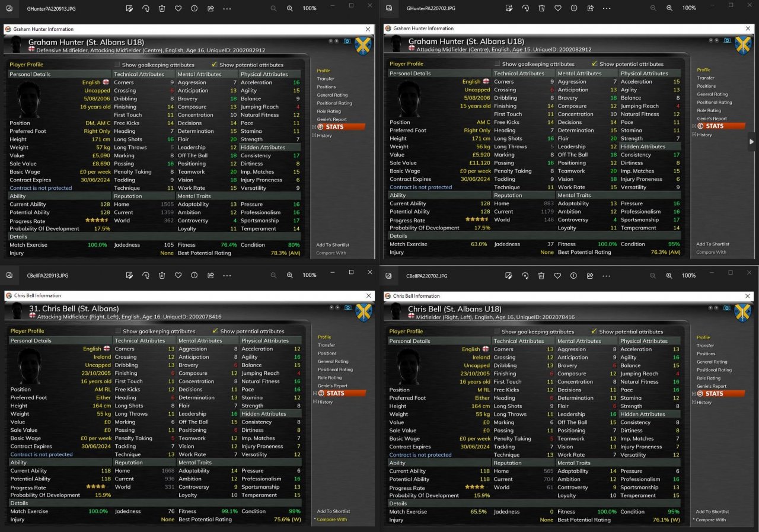Zoom in on the GHunterPA220702.JPG image
The width and height of the screenshot is (759, 532).
pyautogui.click(x=669, y=8)
